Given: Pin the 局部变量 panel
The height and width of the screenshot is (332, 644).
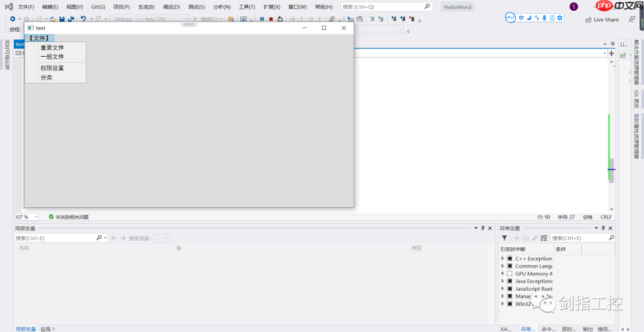Looking at the screenshot, I should point(483,228).
